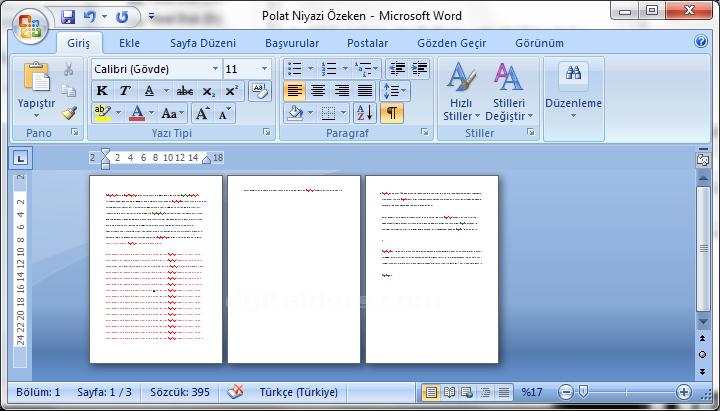The width and height of the screenshot is (720, 411).
Task: Justify the paragraph text
Action: [365, 91]
